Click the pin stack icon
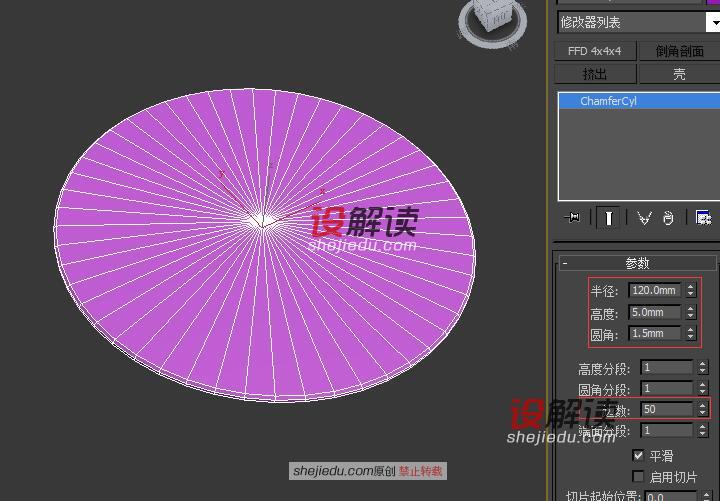 point(573,217)
